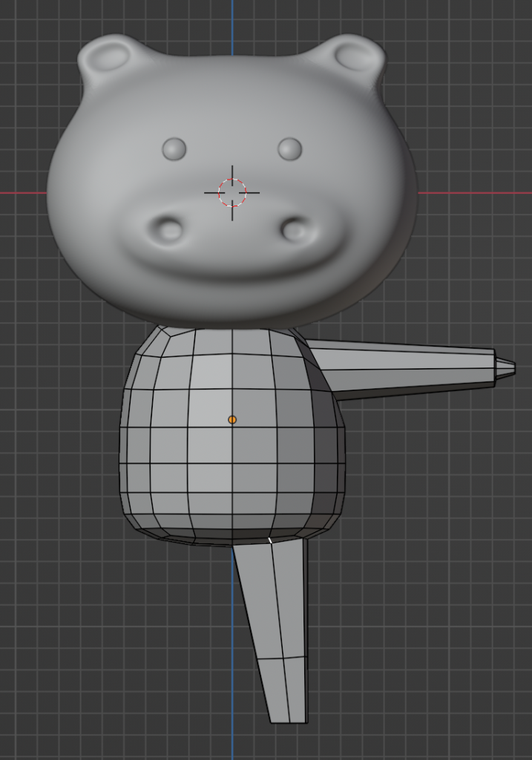The height and width of the screenshot is (760, 532).
Task: Select the orange origin point on the body
Action: (232, 419)
